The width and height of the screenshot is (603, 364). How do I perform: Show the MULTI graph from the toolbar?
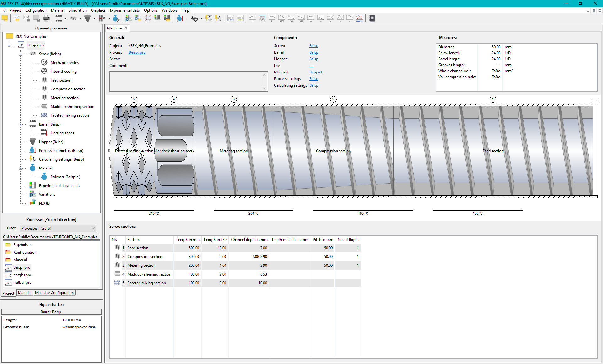360,18
